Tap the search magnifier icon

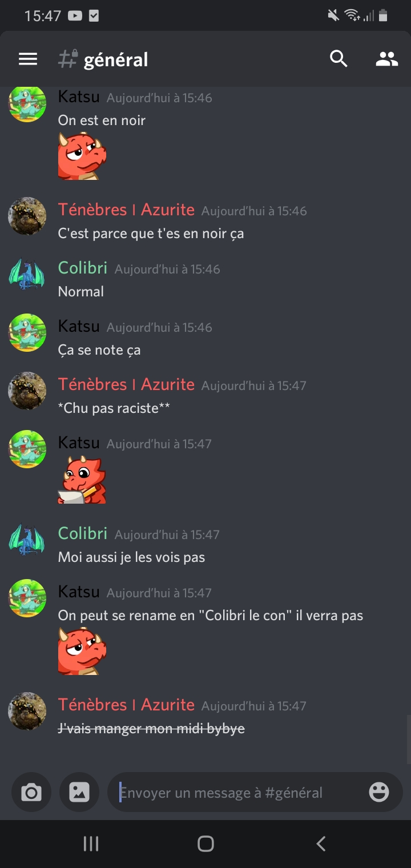point(339,58)
